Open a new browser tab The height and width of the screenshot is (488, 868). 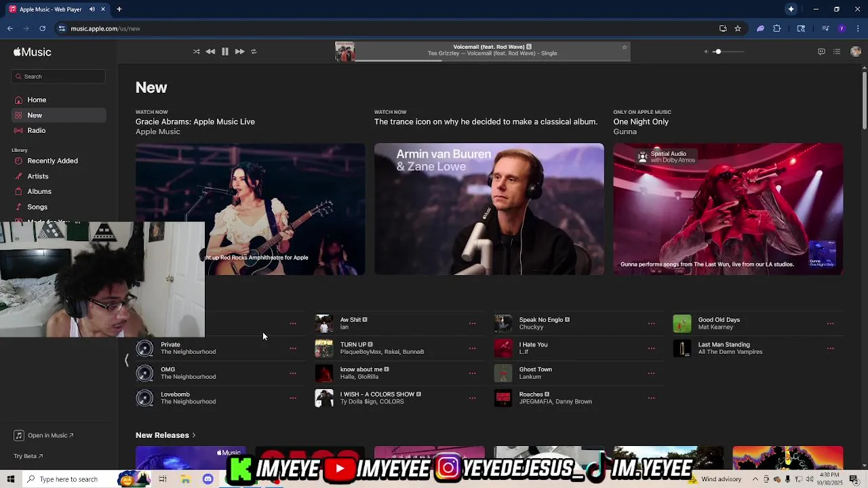point(119,9)
